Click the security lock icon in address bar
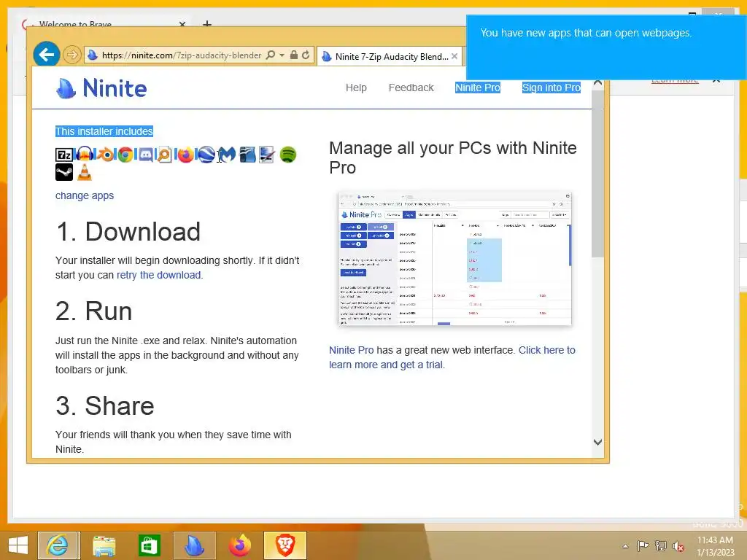 click(294, 55)
